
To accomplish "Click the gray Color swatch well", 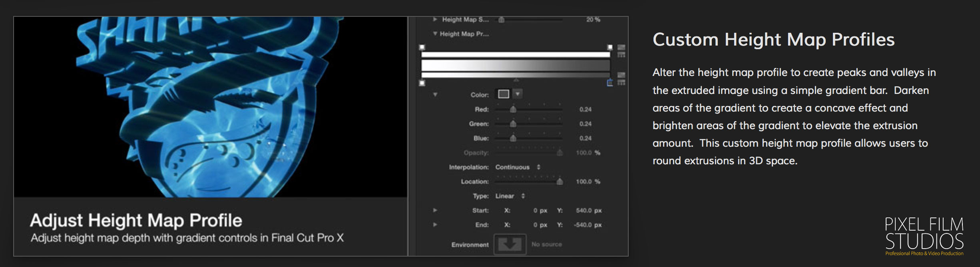I will [504, 94].
